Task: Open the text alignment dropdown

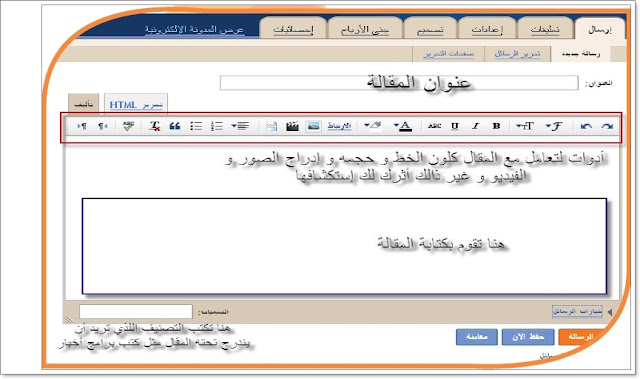Action: 240,126
